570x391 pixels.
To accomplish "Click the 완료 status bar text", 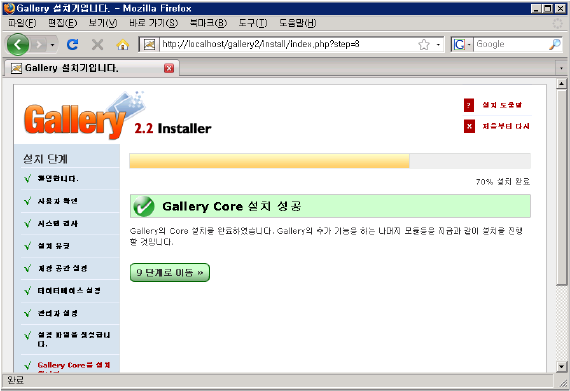I will [15, 380].
